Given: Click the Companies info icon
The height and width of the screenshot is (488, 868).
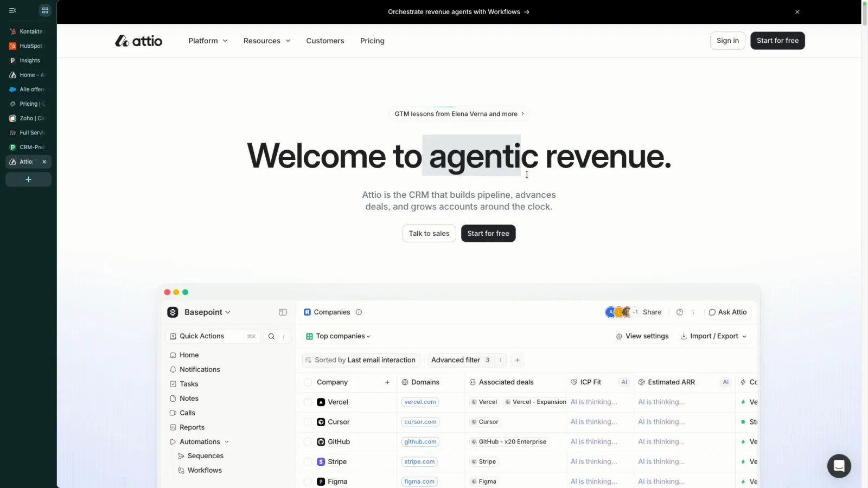Looking at the screenshot, I should pyautogui.click(x=359, y=312).
